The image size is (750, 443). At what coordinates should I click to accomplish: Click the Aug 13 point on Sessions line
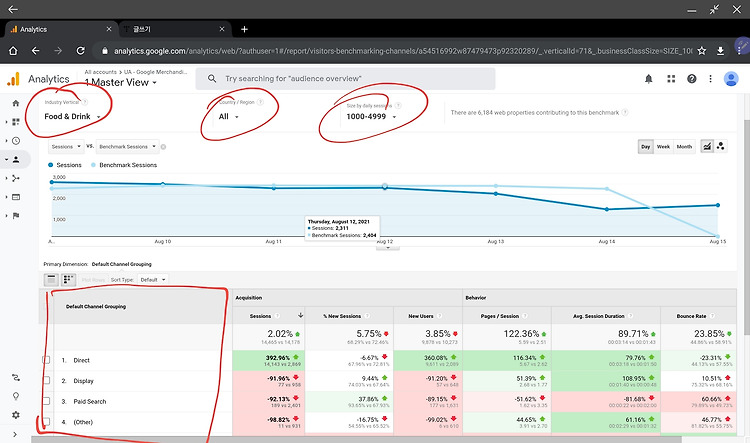(496, 194)
